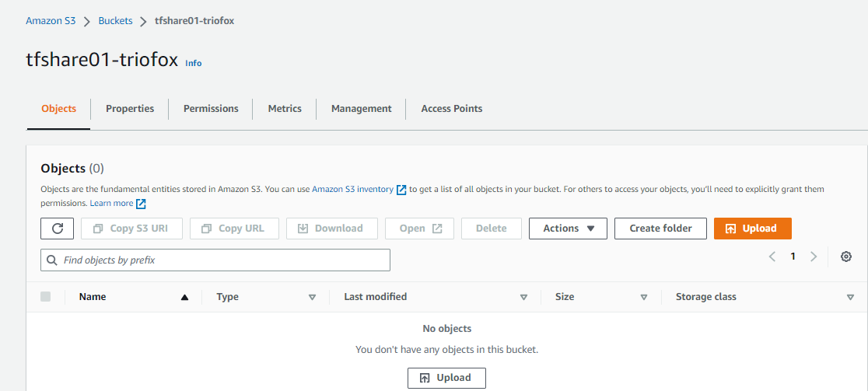The image size is (868, 391).
Task: Click the tfshare01-triofox breadcrumb text
Action: 194,21
